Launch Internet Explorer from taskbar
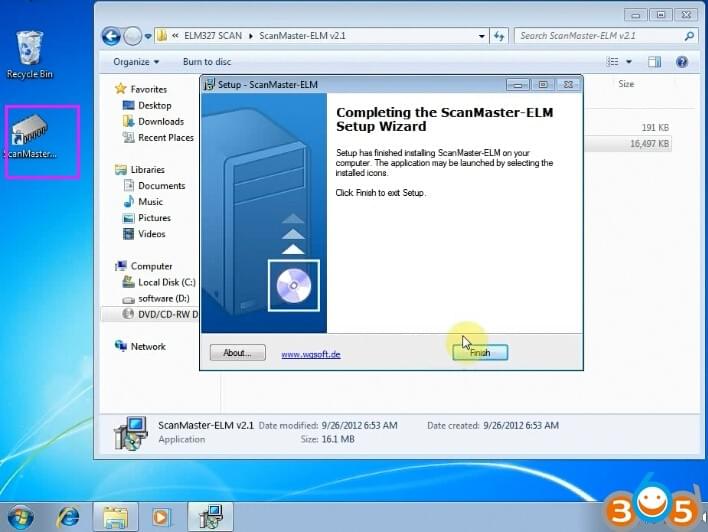This screenshot has width=708, height=532. point(68,517)
